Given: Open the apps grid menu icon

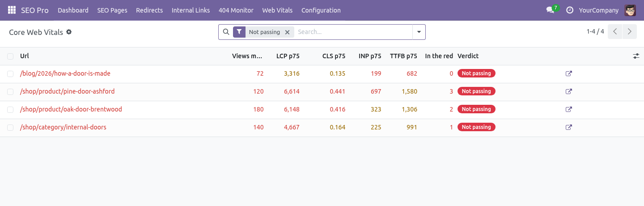Looking at the screenshot, I should pos(12,10).
